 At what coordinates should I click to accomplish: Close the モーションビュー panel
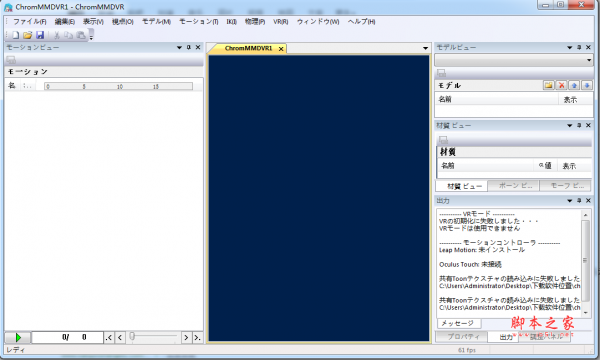click(x=198, y=47)
